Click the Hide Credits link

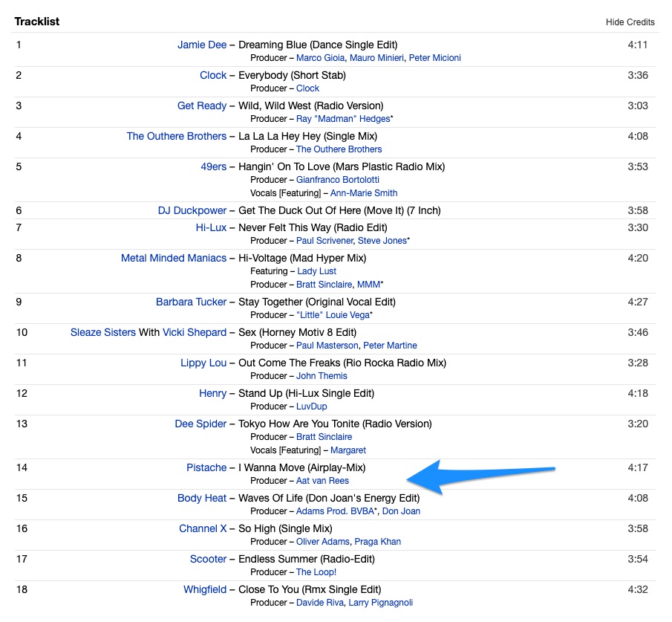pyautogui.click(x=630, y=22)
